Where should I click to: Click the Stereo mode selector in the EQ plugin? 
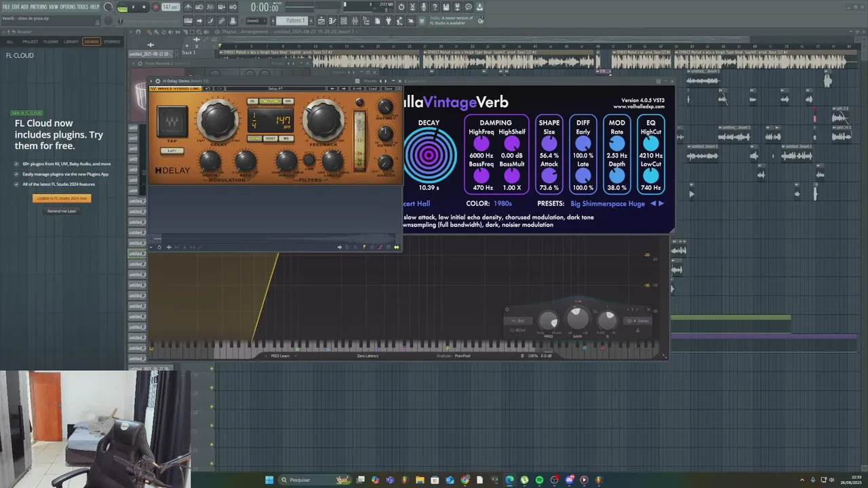pyautogui.click(x=637, y=321)
